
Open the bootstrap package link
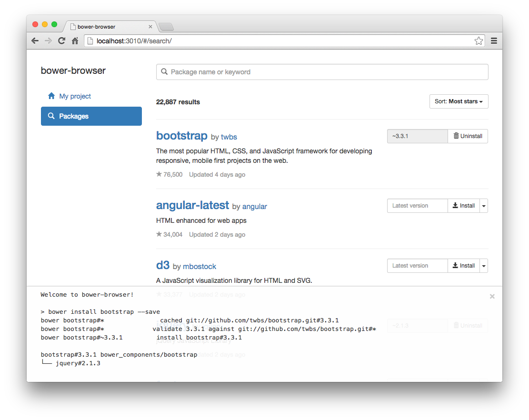tap(181, 136)
